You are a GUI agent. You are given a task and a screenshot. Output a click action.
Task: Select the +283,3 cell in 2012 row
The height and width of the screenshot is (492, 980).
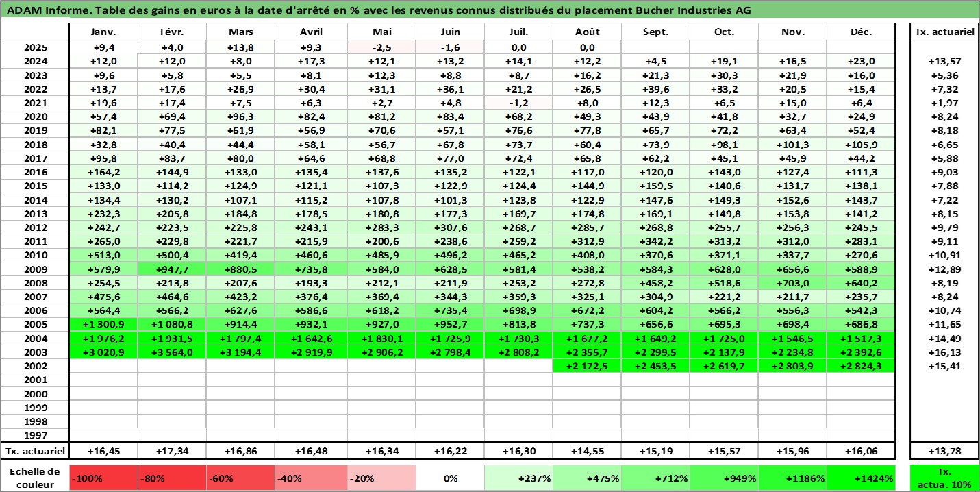coord(382,227)
